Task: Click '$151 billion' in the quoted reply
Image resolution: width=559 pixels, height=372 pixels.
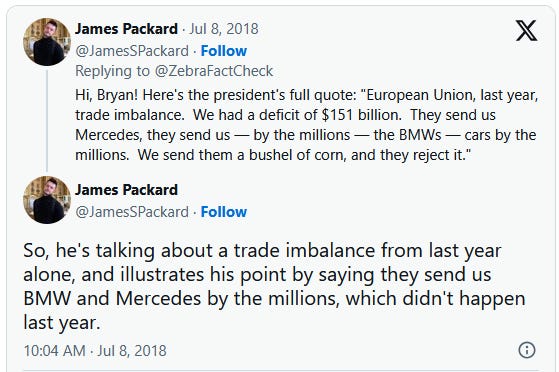Action: (361, 115)
